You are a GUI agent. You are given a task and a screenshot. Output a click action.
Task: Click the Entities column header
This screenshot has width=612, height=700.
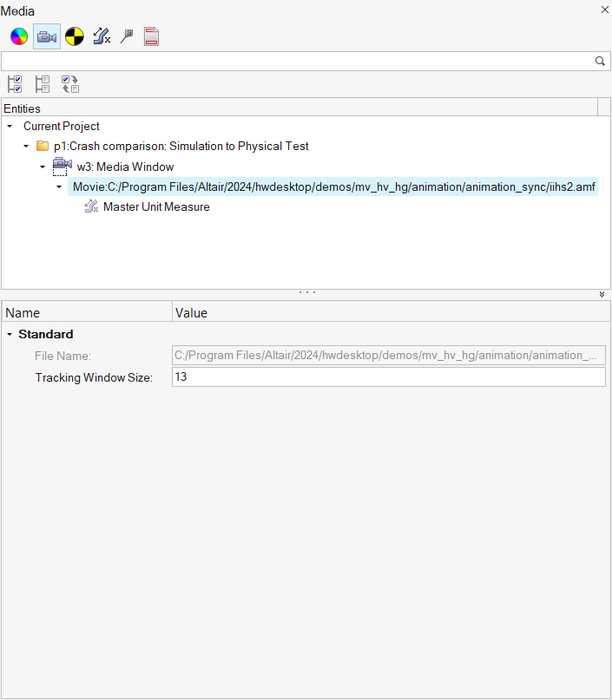(299, 108)
